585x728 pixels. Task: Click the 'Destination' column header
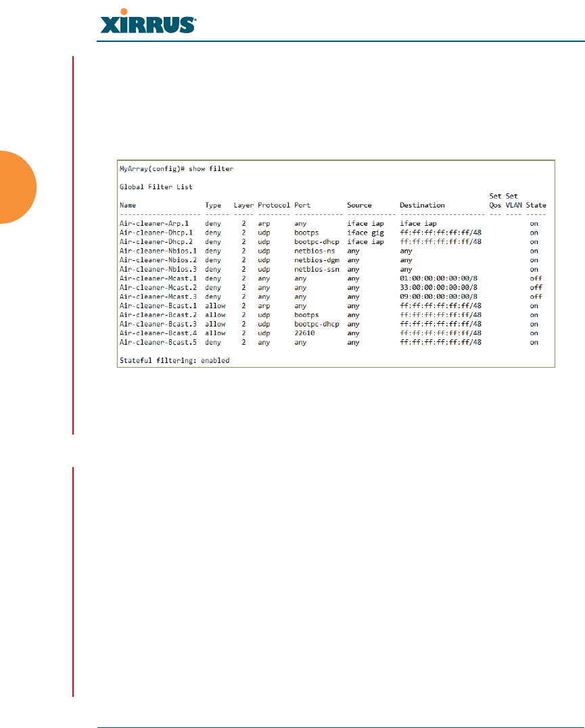(x=423, y=205)
